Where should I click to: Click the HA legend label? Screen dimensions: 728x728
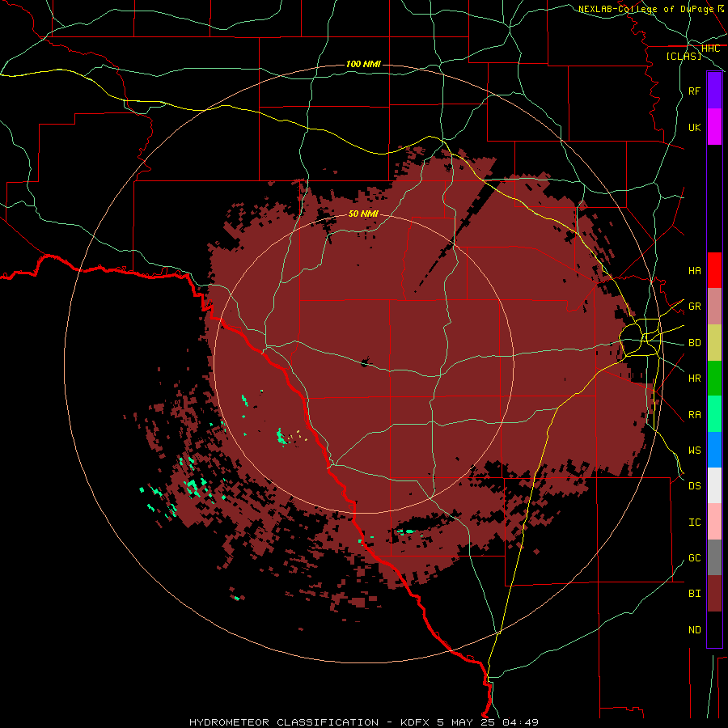[695, 270]
